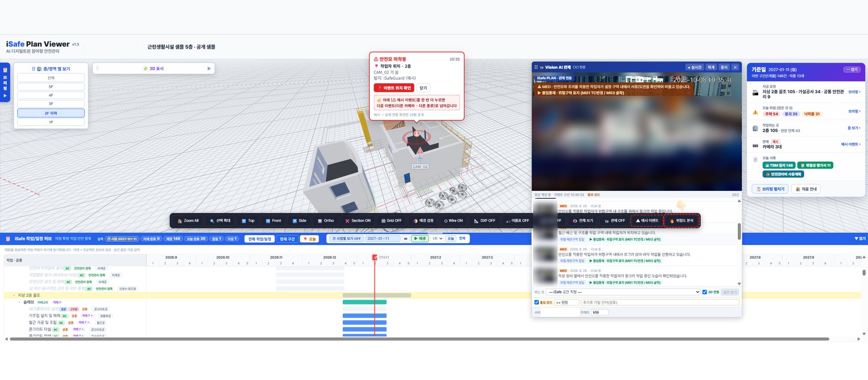Screen dimensions: 868x380
Task: Click the 이벤트 위치 확인 button
Action: (x=394, y=88)
